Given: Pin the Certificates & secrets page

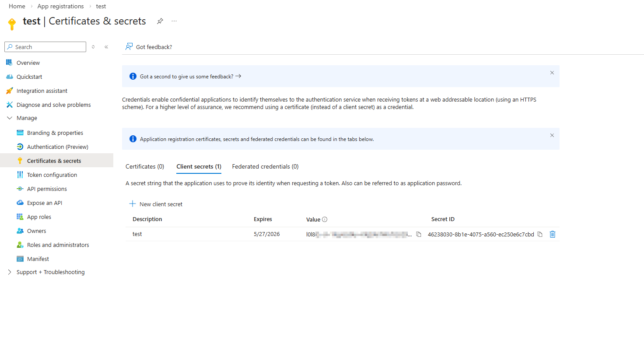Looking at the screenshot, I should (x=160, y=21).
